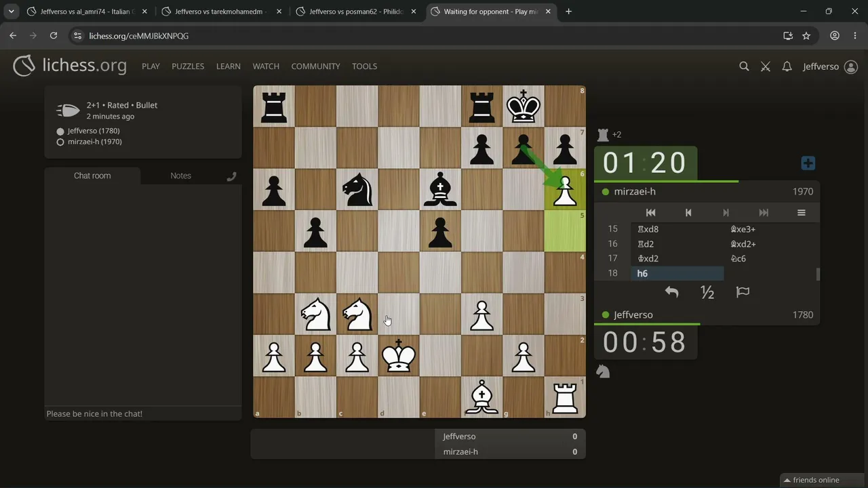
Task: Select the white pawn on f3
Action: [x=482, y=314]
